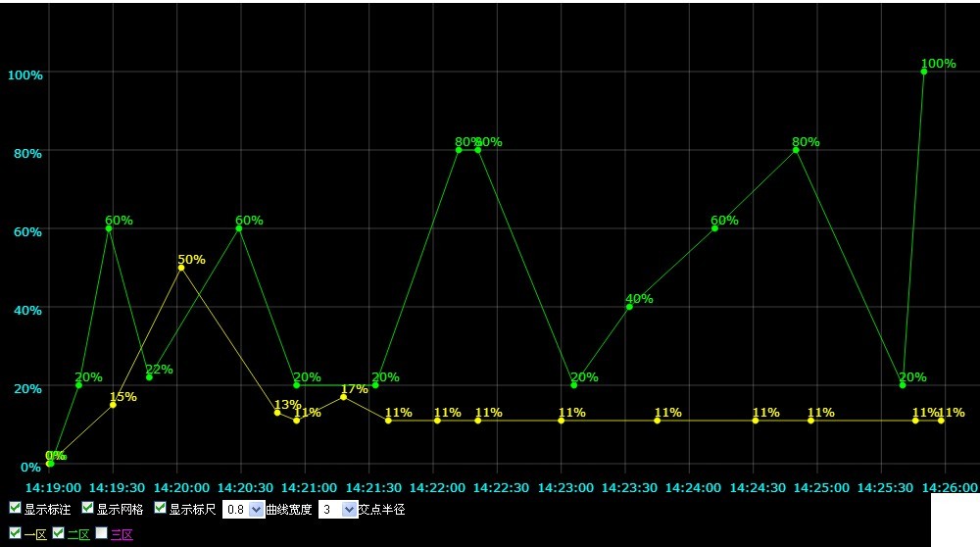Viewport: 980px width, 547px height.
Task: Uncheck the 一区 series checkbox
Action: 15,533
